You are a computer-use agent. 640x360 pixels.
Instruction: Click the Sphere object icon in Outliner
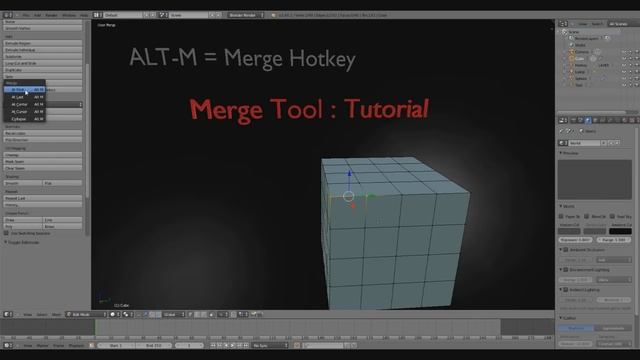(571, 78)
